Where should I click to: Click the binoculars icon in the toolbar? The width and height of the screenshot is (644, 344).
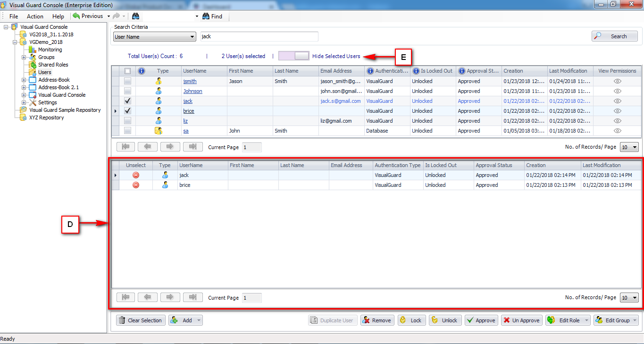[x=135, y=16]
